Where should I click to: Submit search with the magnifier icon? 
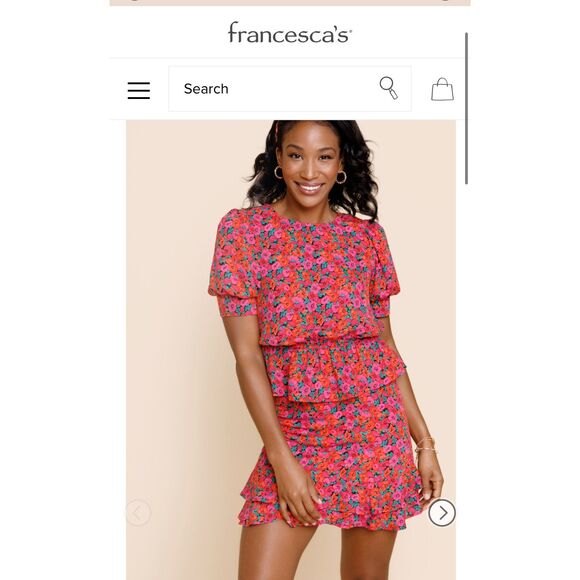point(389,88)
